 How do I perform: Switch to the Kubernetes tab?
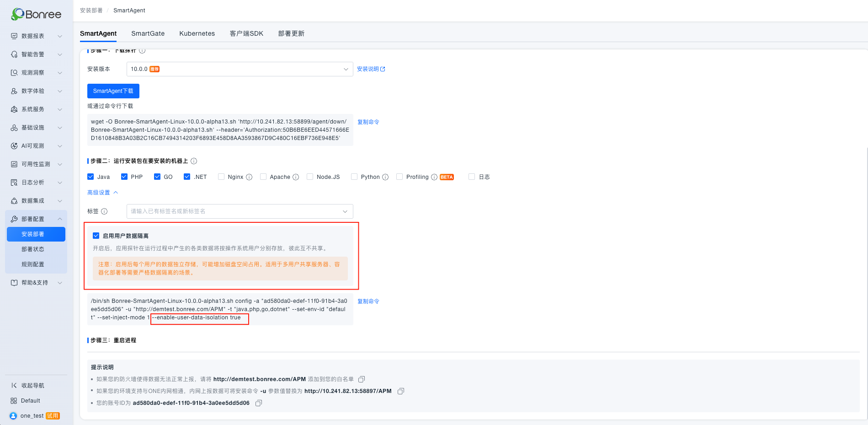[x=197, y=33]
